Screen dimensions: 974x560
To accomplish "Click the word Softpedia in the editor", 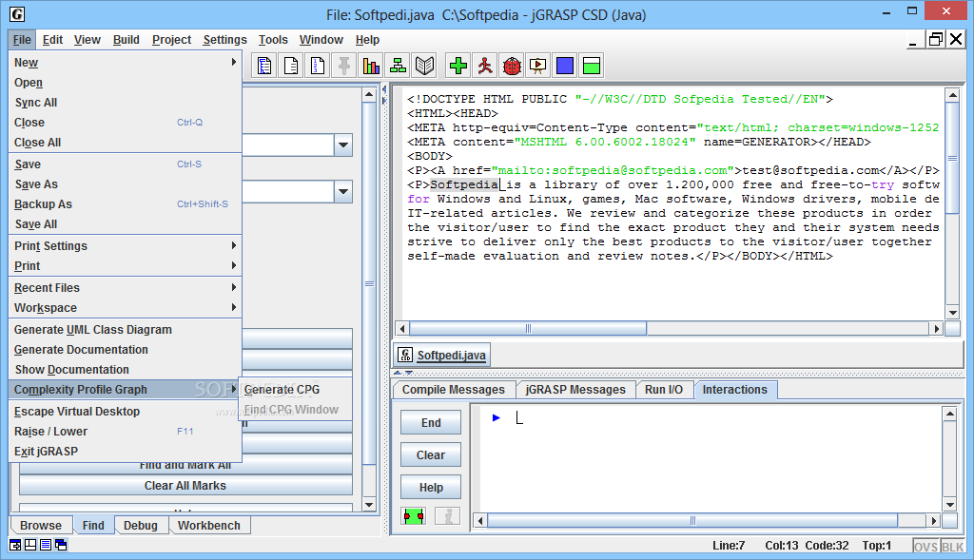I will click(464, 184).
